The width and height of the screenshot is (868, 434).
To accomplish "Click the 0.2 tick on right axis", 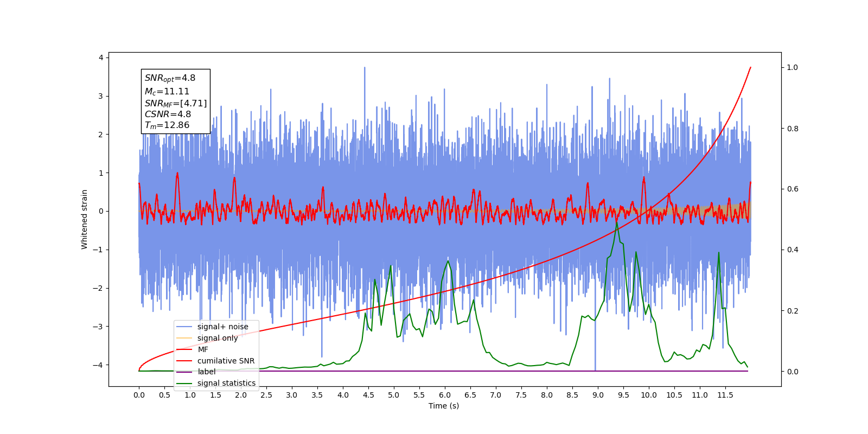I will 793,311.
